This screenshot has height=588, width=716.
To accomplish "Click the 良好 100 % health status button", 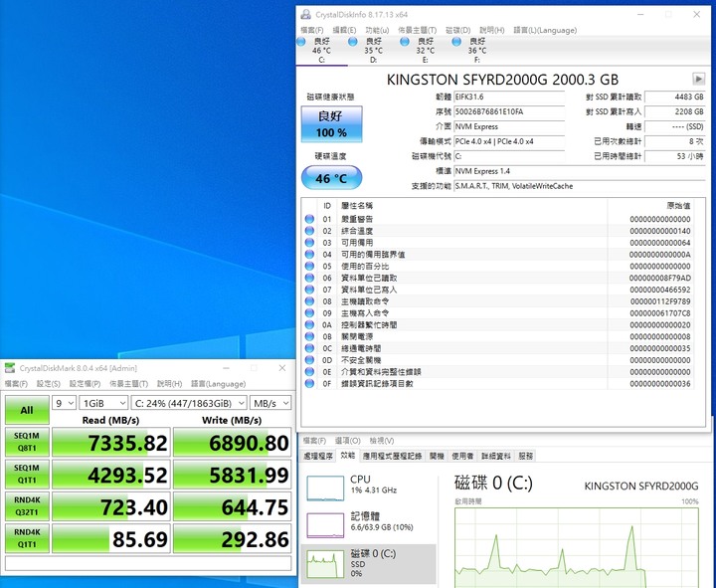I will [331, 124].
